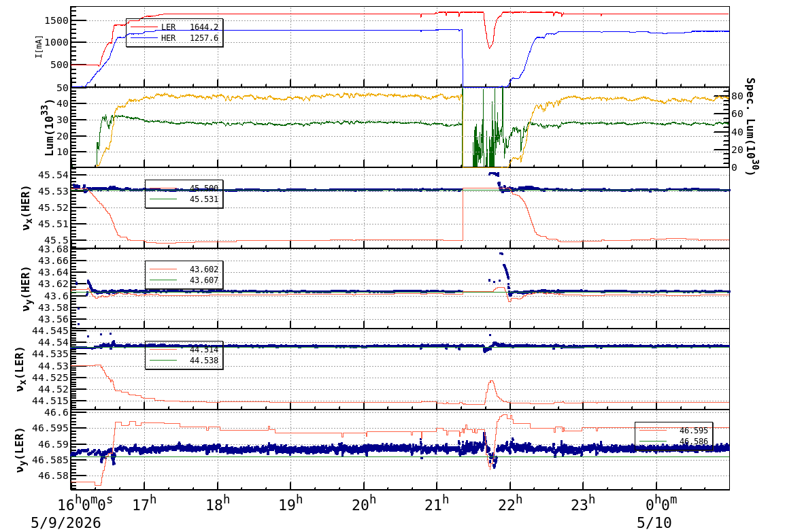Click the 44.538 legend value
This screenshot has width=785, height=532.
point(204,361)
